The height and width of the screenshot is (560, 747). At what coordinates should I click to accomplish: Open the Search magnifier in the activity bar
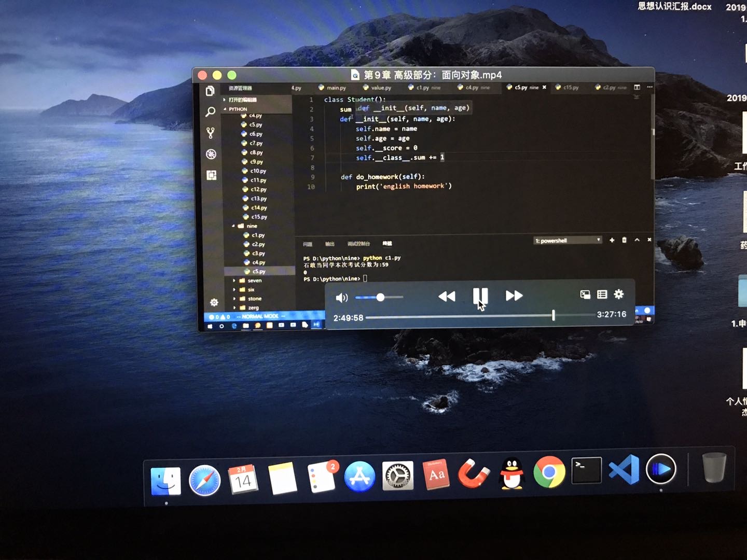click(210, 111)
